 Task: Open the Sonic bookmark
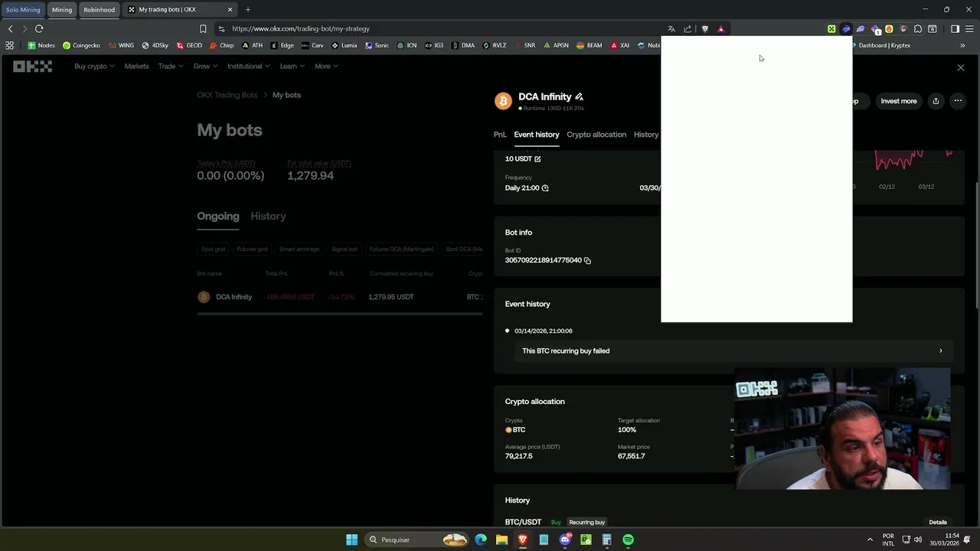coord(377,45)
